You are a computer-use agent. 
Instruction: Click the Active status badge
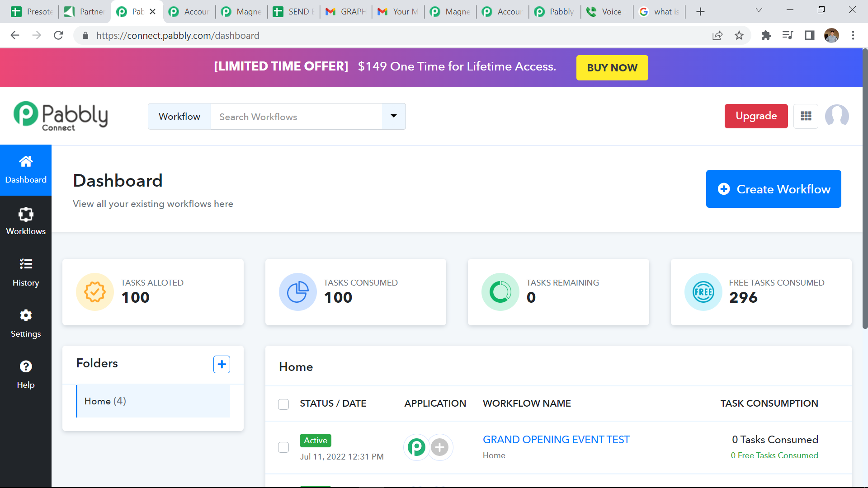tap(316, 441)
